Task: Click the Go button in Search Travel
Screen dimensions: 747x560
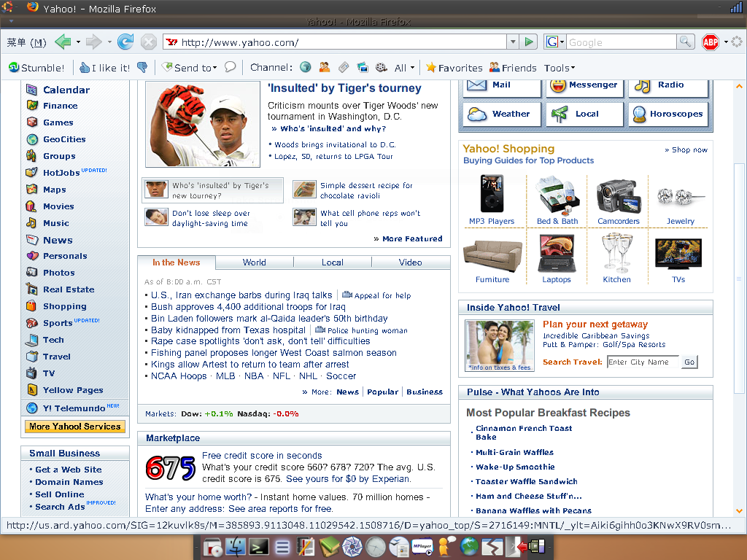Action: point(689,362)
